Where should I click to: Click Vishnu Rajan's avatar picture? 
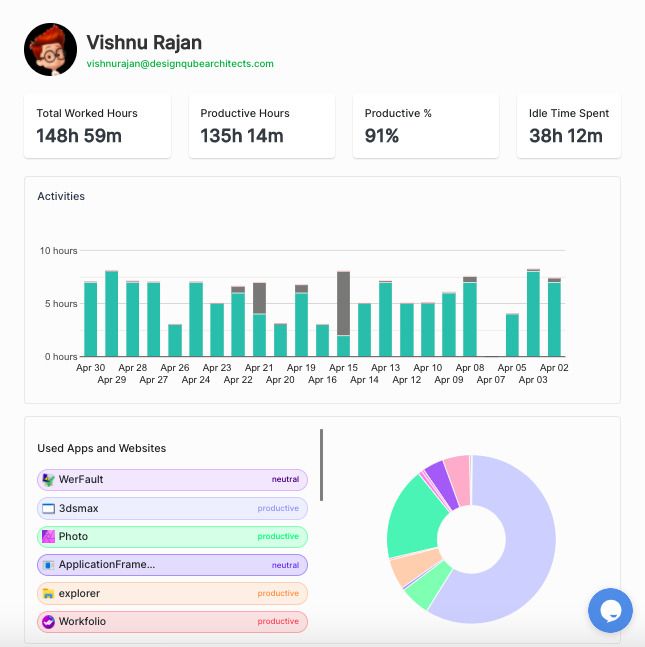[x=50, y=50]
